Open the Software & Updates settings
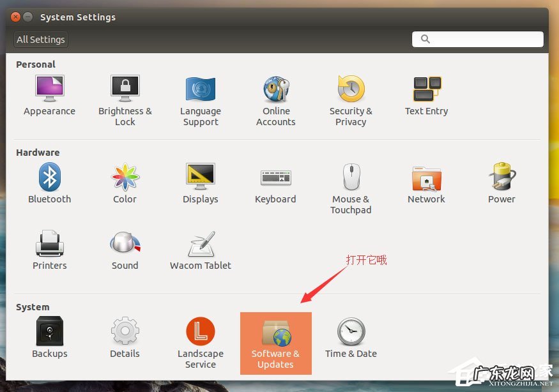559x392 pixels. coord(275,343)
